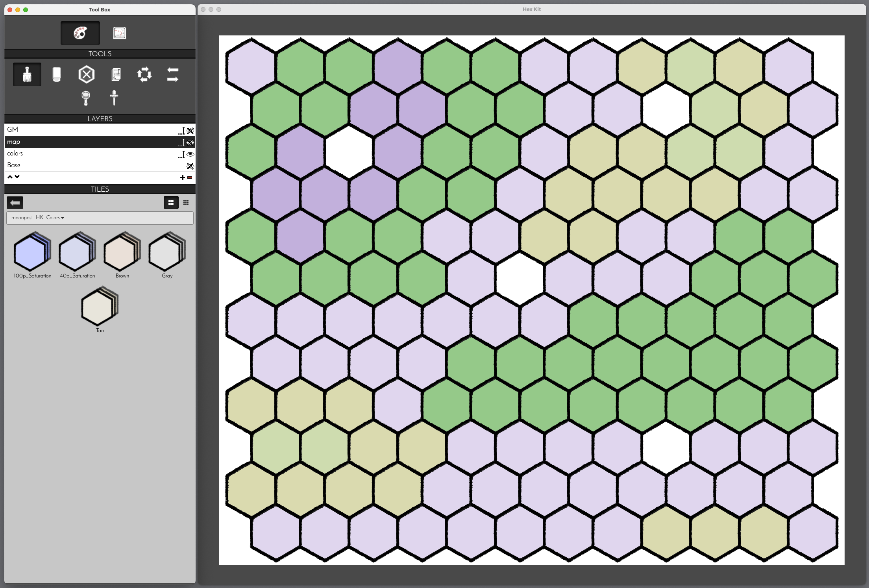Show the hidden GM layer

190,131
